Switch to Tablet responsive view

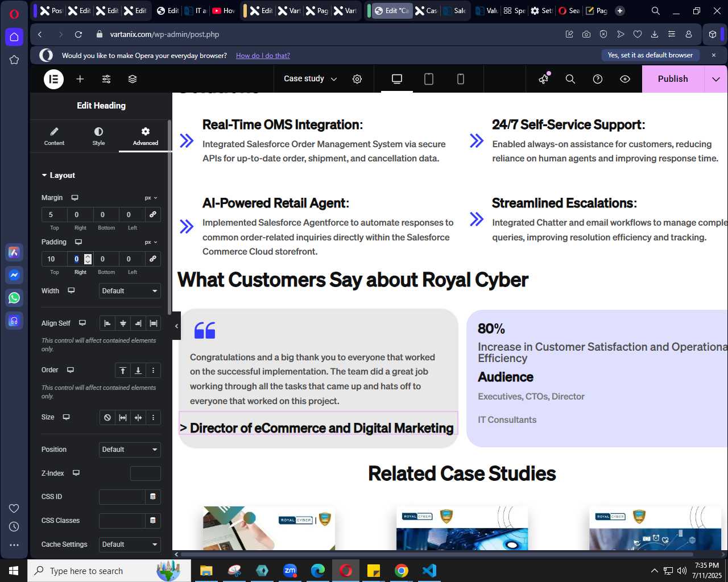429,79
